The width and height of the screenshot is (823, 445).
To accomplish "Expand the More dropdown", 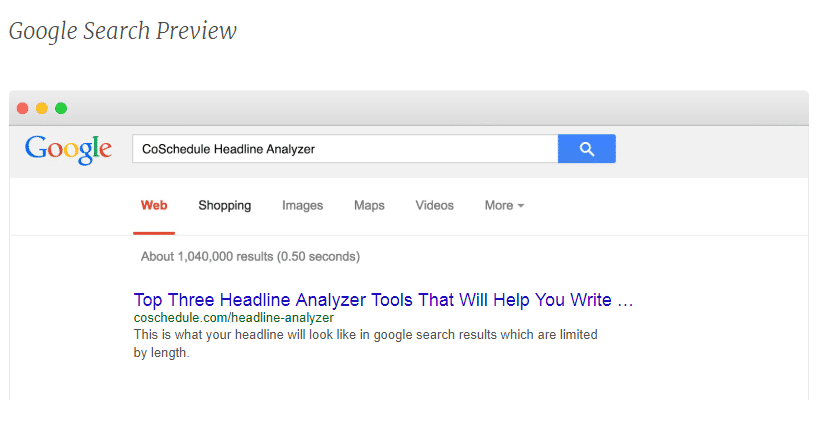I will point(504,206).
